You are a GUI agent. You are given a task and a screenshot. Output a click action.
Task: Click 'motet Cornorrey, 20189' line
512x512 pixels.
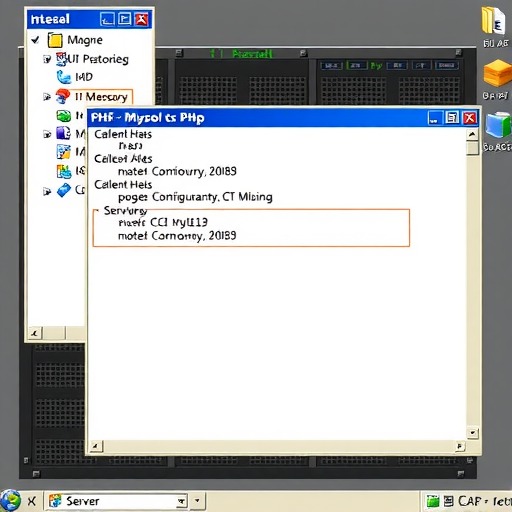(177, 236)
